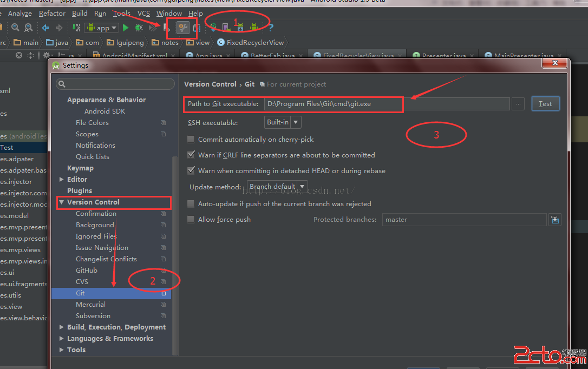
Task: Click the Replace icon in toolbar
Action: (29, 28)
